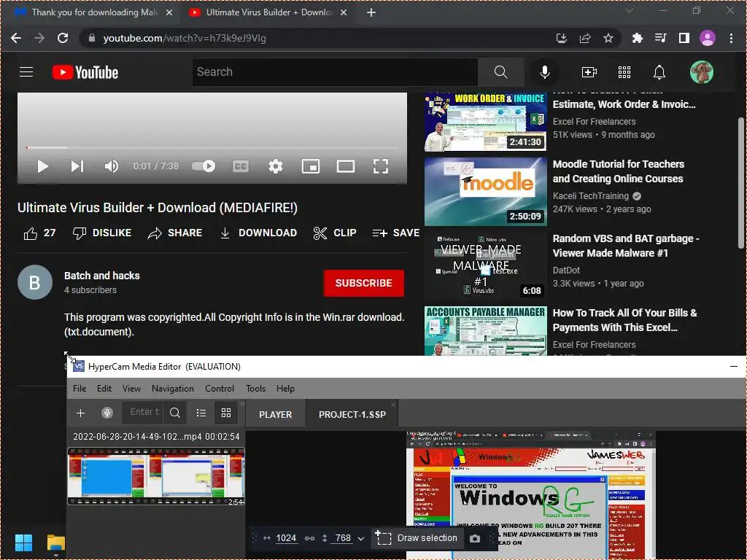
Task: Go to YouTube home logo
Action: 85,72
